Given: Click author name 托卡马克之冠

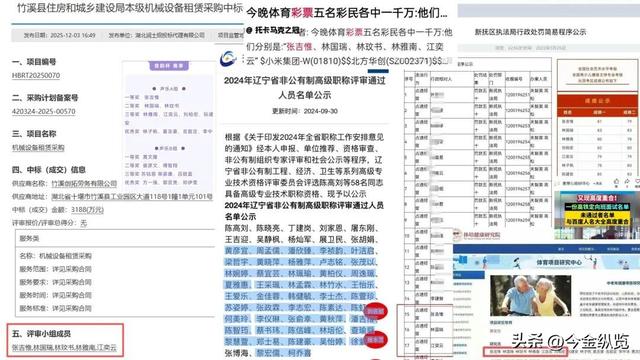Looking at the screenshot, I should 277,30.
